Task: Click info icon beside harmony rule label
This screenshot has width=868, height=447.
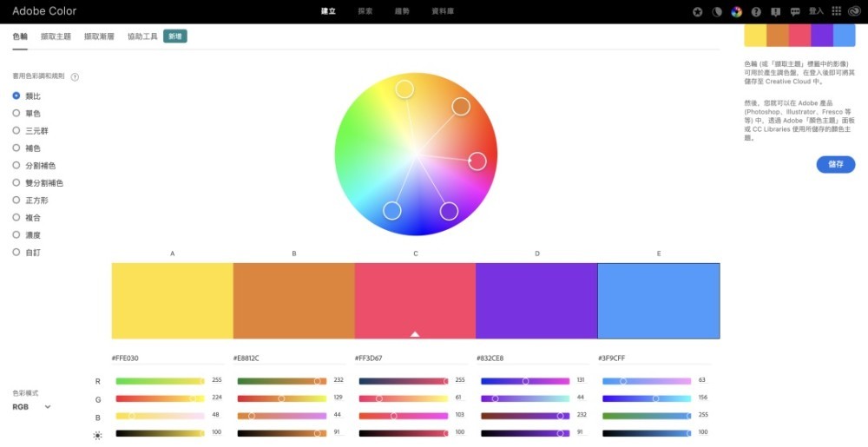Action: click(75, 77)
